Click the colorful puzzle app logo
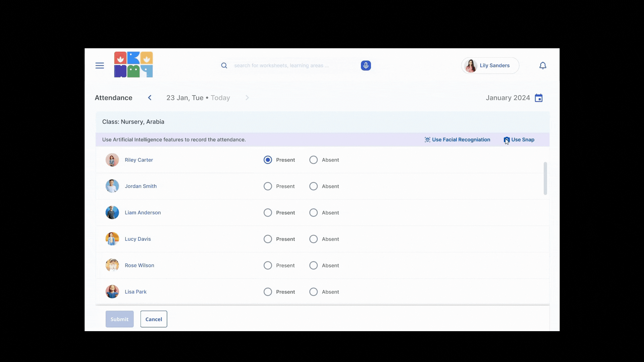644x362 pixels. click(x=133, y=65)
